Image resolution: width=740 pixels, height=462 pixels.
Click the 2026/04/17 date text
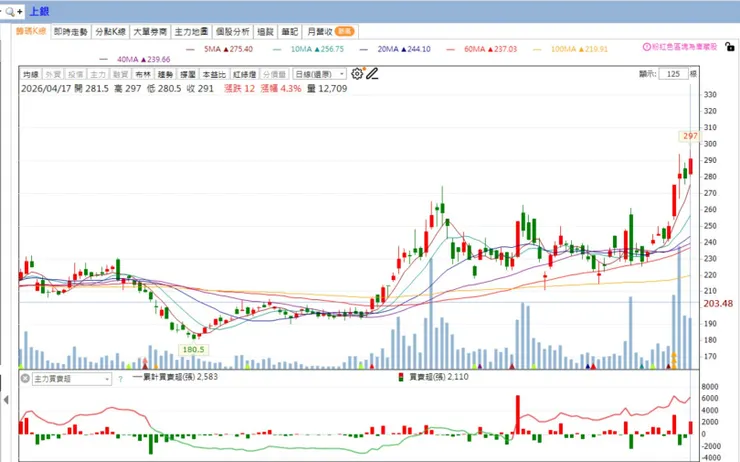46,89
